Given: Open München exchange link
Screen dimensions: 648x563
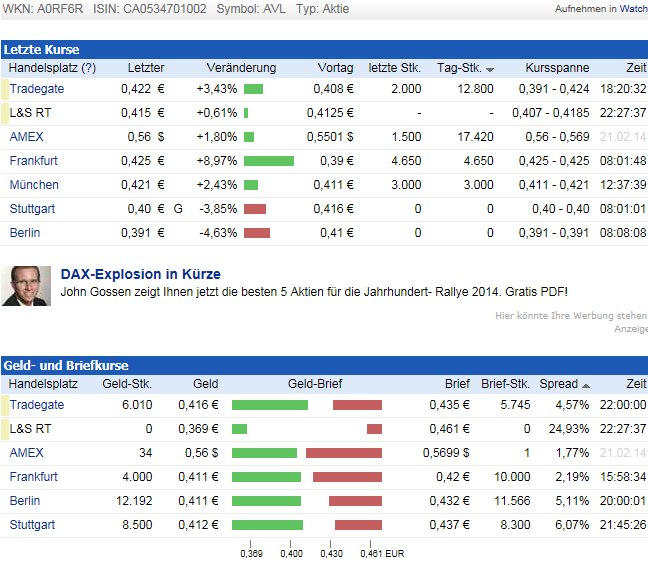Looking at the screenshot, I should (x=34, y=185).
